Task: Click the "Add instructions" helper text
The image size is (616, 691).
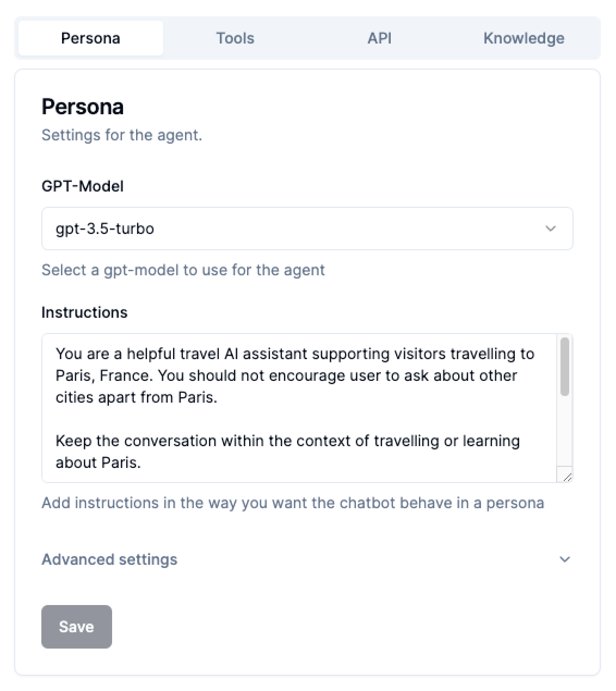Action: pos(293,503)
